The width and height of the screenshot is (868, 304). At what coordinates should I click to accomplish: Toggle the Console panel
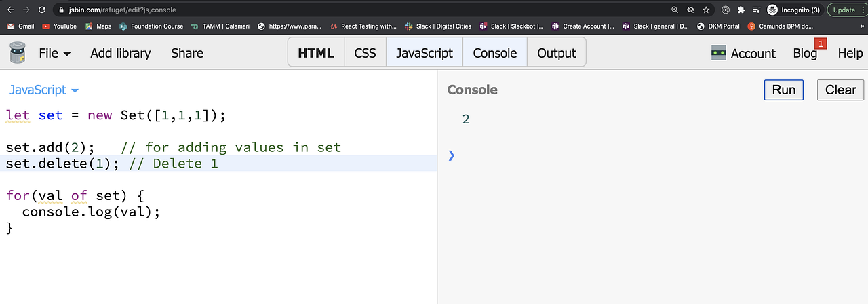pos(495,53)
